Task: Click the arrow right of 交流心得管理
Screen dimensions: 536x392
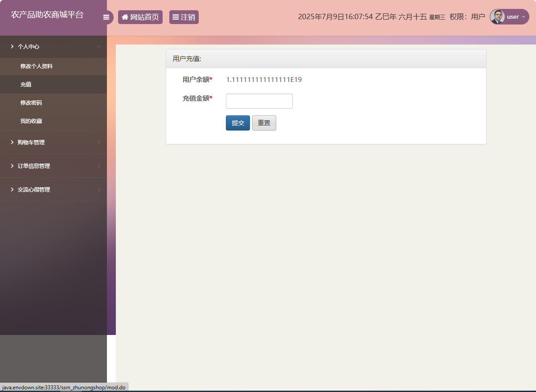Action: 99,189
